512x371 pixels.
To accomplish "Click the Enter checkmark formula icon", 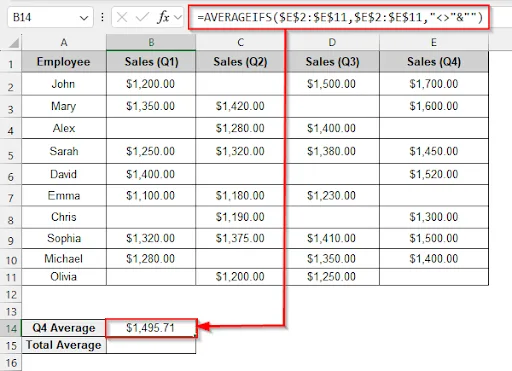I will coord(142,17).
